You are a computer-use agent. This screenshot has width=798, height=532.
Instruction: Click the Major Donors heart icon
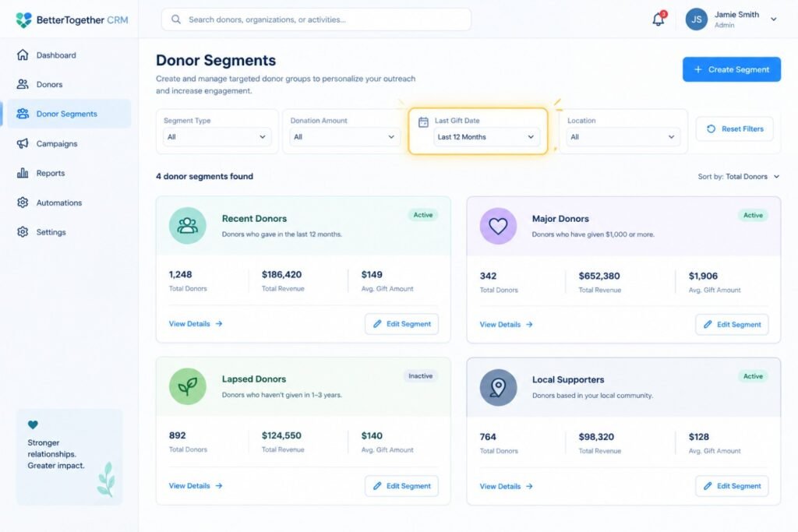click(x=498, y=226)
